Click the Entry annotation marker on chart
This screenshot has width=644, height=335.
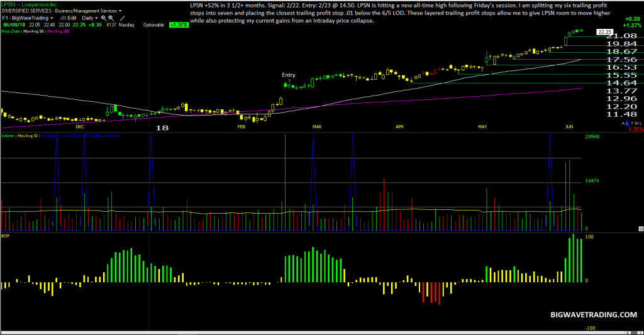[x=288, y=75]
